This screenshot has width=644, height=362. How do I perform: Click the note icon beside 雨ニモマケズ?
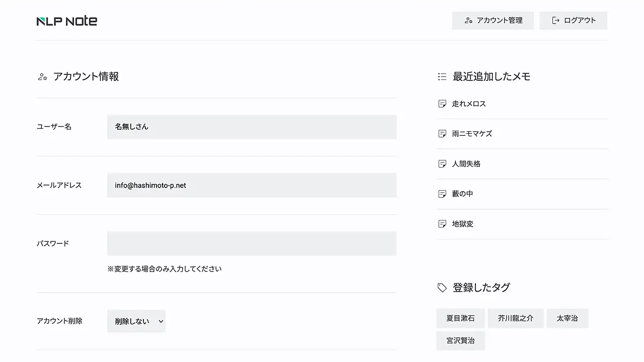(442, 134)
